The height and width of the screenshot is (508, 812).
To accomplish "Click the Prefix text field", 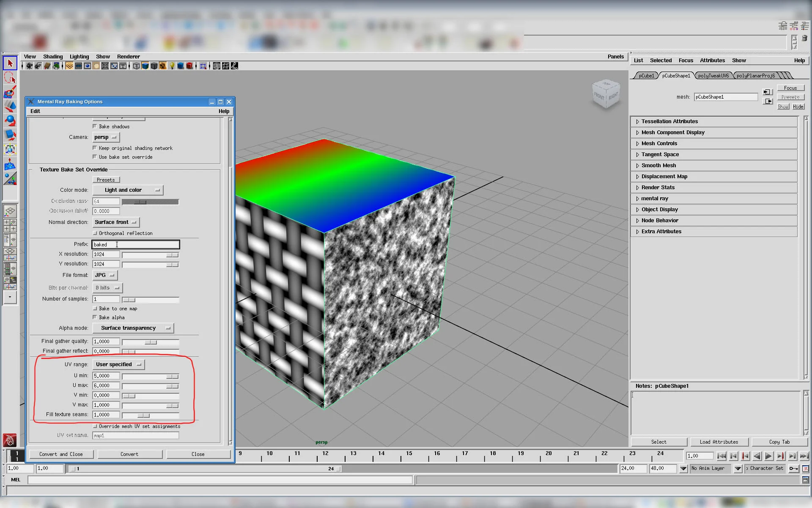I will pos(136,244).
